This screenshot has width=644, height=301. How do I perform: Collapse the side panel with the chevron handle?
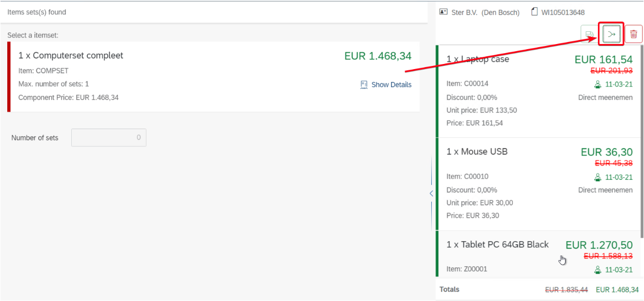click(x=431, y=193)
